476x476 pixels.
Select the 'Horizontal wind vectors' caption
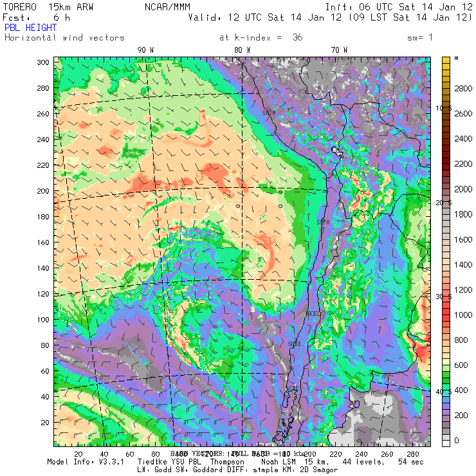(x=64, y=38)
